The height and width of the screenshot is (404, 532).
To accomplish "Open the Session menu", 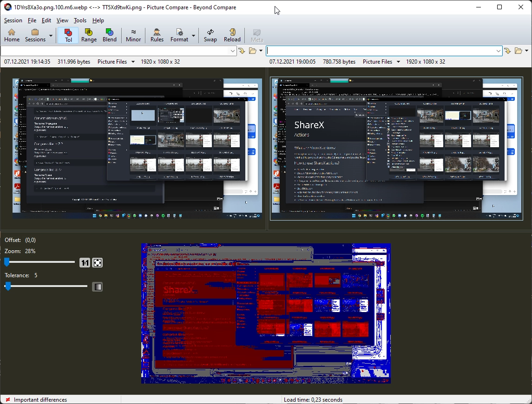I will click(x=13, y=20).
